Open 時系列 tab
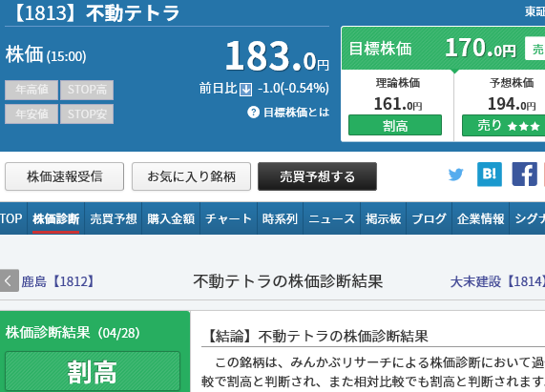The image size is (545, 392). click(281, 218)
